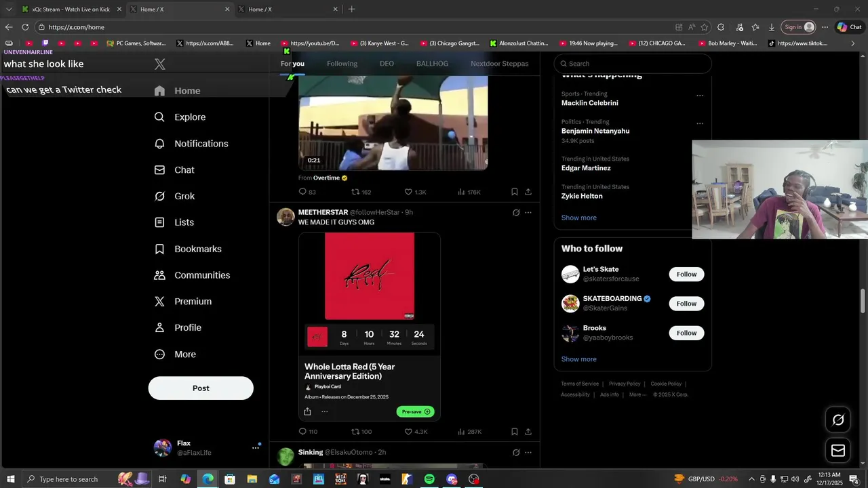Reply to the MEETHERSTAR post
The width and height of the screenshot is (868, 488).
tap(308, 432)
